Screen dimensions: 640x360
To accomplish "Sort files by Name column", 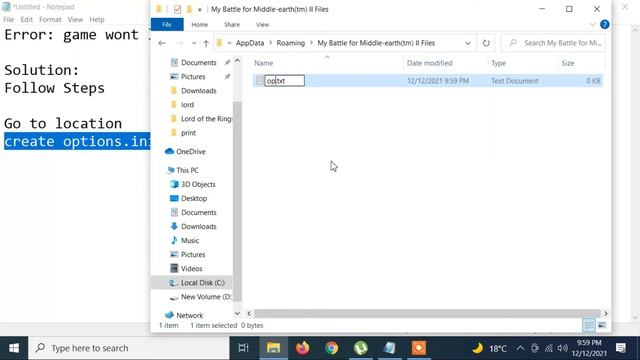I will point(264,63).
